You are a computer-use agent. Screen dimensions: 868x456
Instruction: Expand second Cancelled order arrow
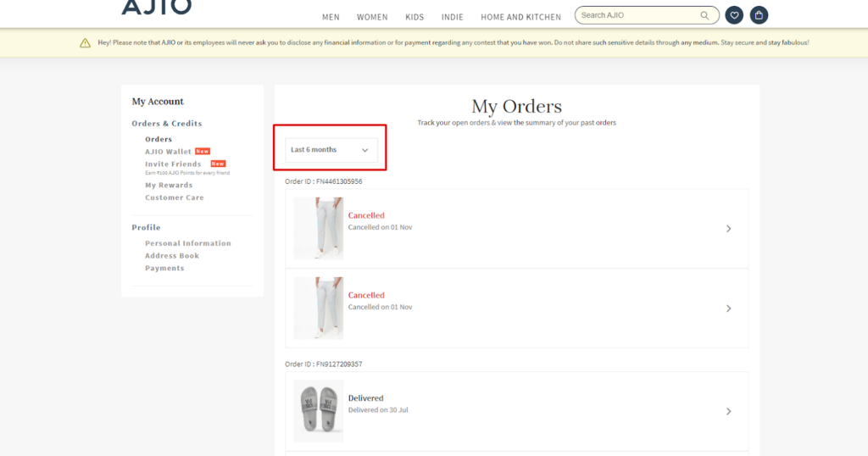point(728,309)
